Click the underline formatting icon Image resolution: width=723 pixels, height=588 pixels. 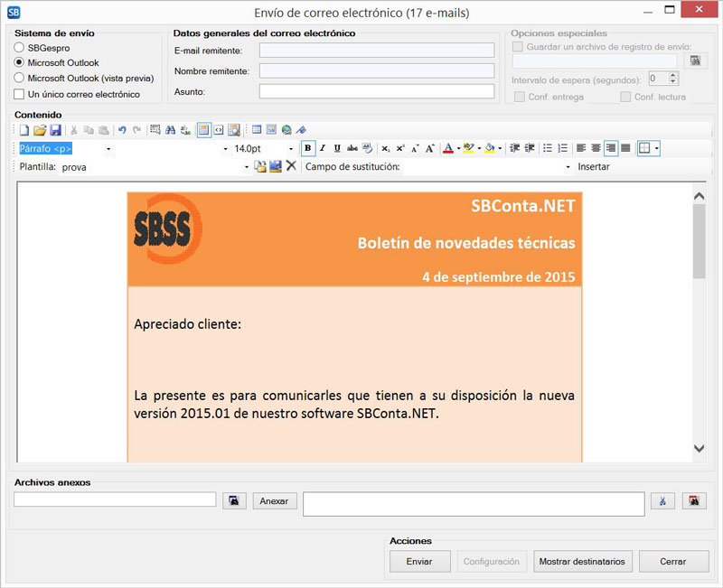[x=337, y=148]
